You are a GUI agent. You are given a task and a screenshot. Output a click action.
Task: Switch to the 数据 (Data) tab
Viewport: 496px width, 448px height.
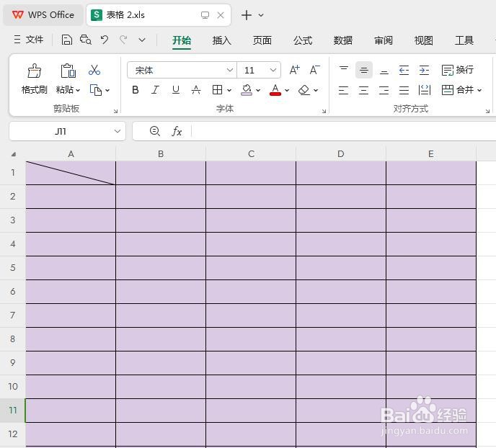click(x=343, y=40)
